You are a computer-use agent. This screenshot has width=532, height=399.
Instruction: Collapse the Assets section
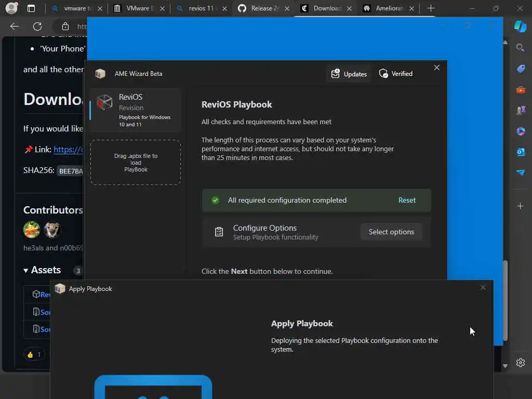click(42, 270)
